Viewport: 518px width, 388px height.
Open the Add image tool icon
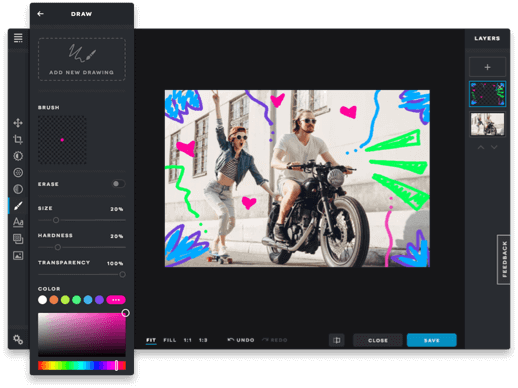18,255
